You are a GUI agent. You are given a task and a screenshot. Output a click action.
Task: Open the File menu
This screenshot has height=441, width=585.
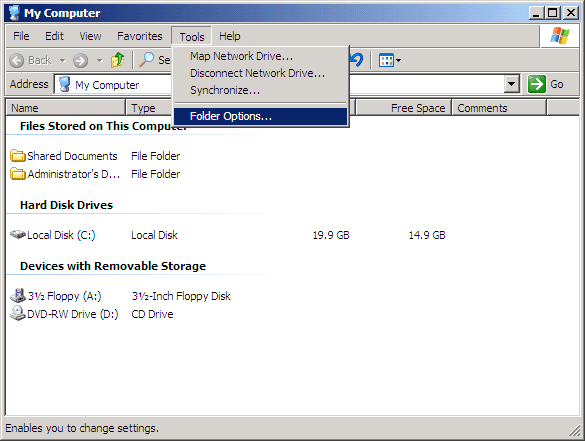(21, 36)
